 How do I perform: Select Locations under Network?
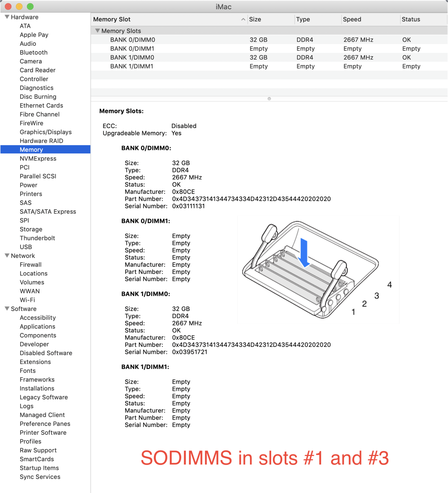(x=34, y=273)
